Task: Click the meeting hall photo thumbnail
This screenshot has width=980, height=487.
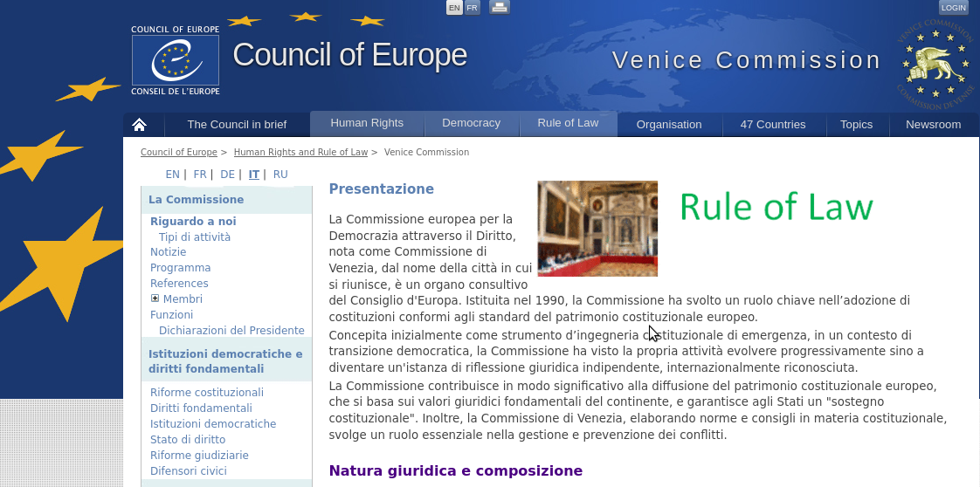Action: [597, 229]
